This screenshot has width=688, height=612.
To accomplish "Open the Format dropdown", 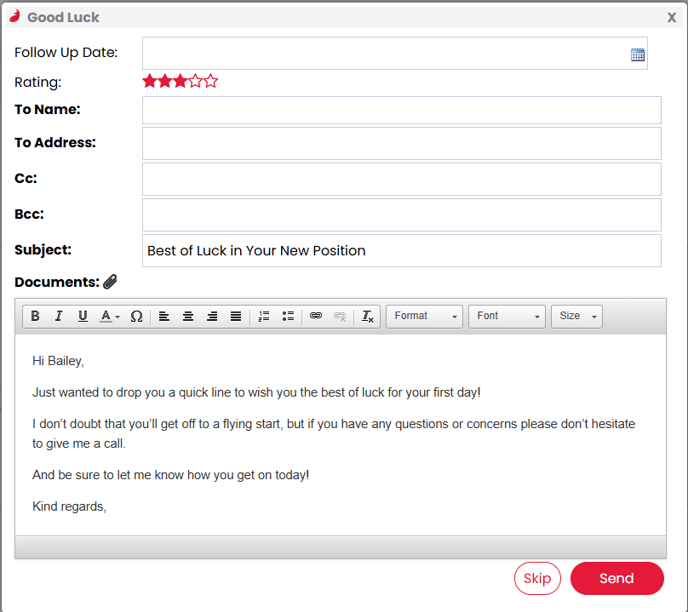I will click(x=424, y=316).
